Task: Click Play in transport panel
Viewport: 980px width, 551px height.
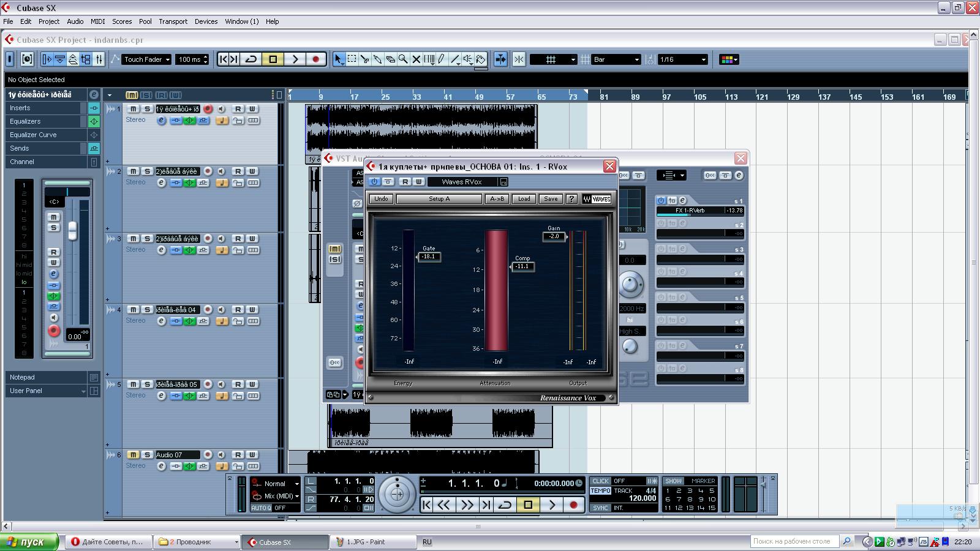Action: click(x=552, y=505)
